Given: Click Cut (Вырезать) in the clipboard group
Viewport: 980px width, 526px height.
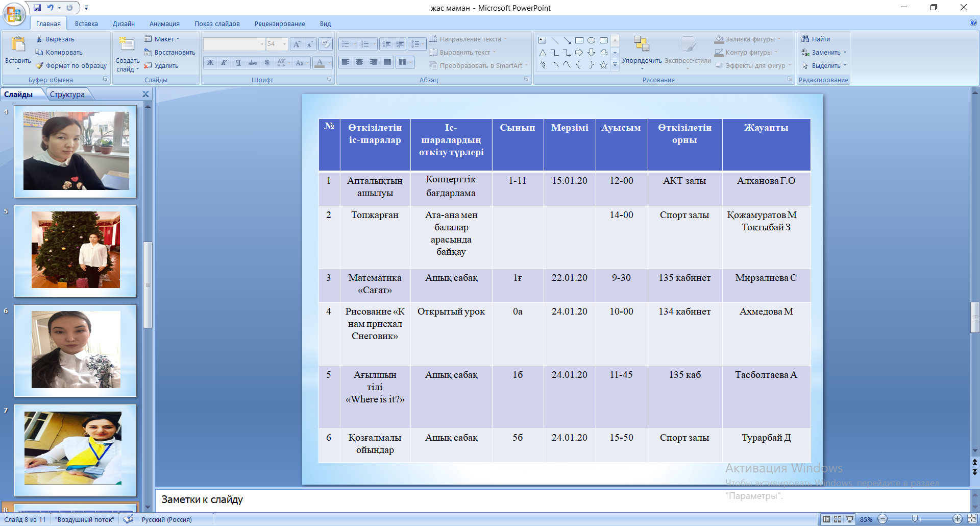Looking at the screenshot, I should tap(55, 39).
